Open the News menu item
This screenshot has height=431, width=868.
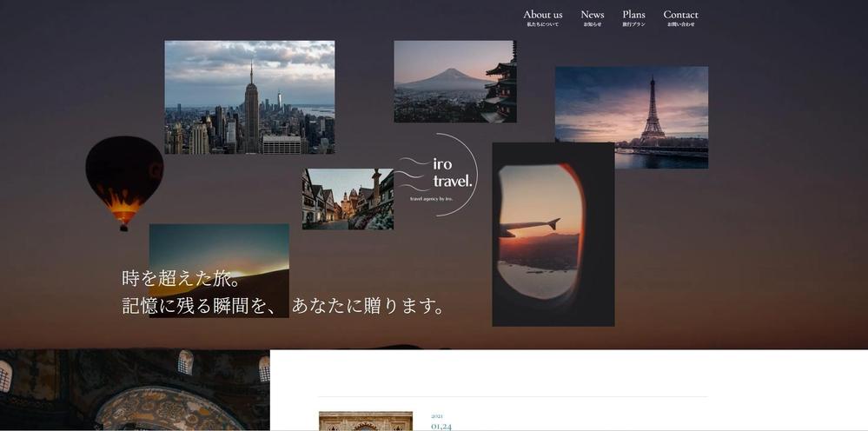(592, 17)
